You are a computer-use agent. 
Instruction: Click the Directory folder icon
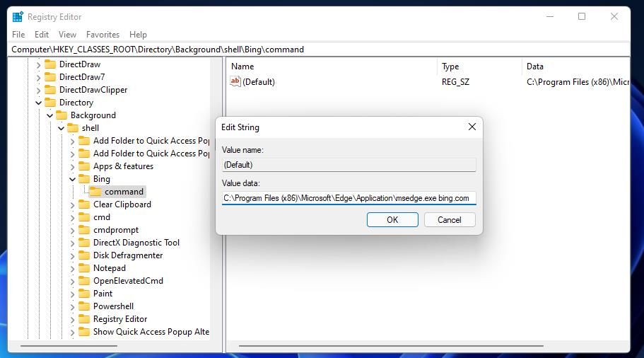coord(50,103)
